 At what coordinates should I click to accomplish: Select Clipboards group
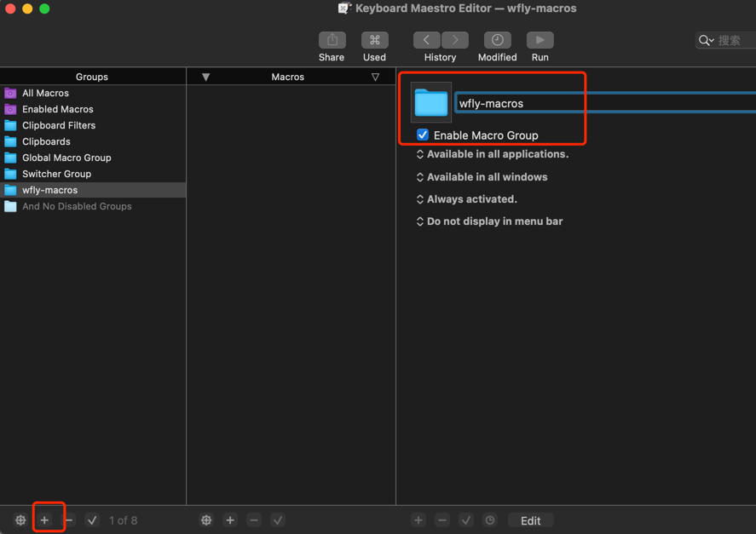click(93, 141)
